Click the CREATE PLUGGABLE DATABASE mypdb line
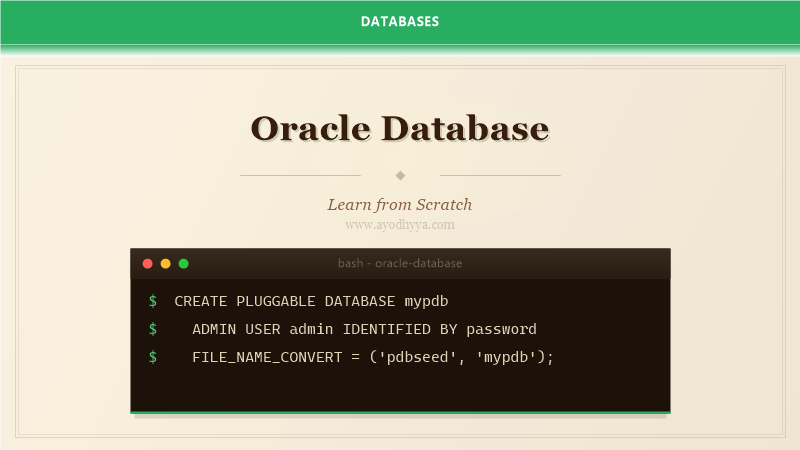The image size is (800, 450). pyautogui.click(x=311, y=302)
